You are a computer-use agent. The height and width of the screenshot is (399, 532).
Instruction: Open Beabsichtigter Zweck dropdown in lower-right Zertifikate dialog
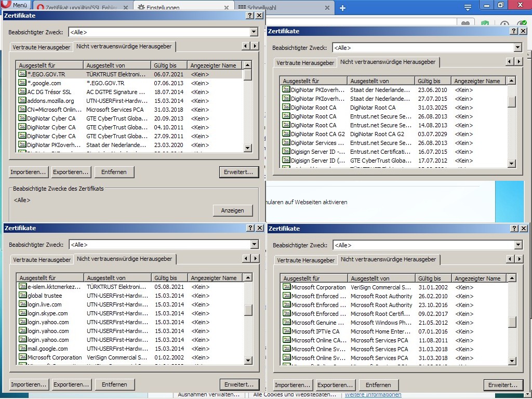518,245
